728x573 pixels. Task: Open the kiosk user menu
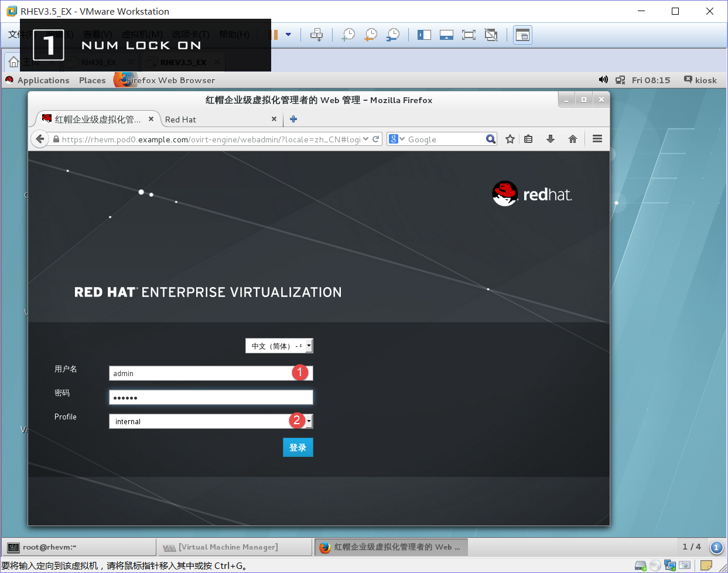tap(700, 80)
